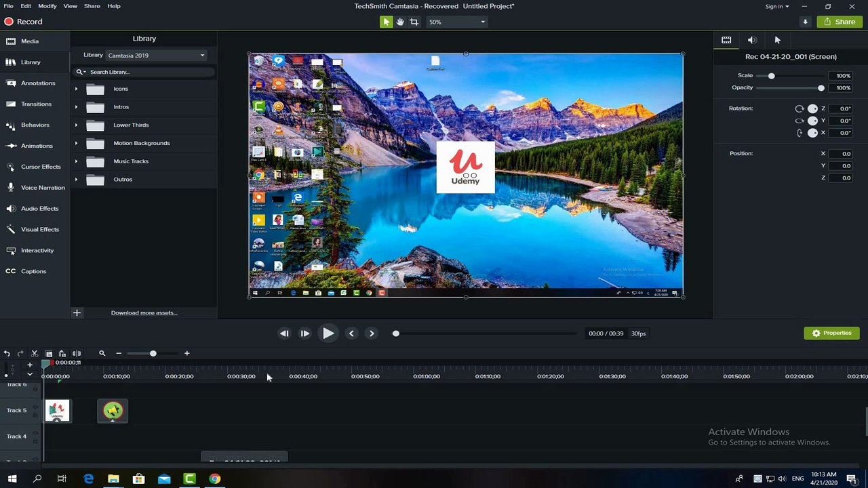Image resolution: width=868 pixels, height=488 pixels.
Task: Open Annotations in the sidebar
Action: (x=35, y=83)
